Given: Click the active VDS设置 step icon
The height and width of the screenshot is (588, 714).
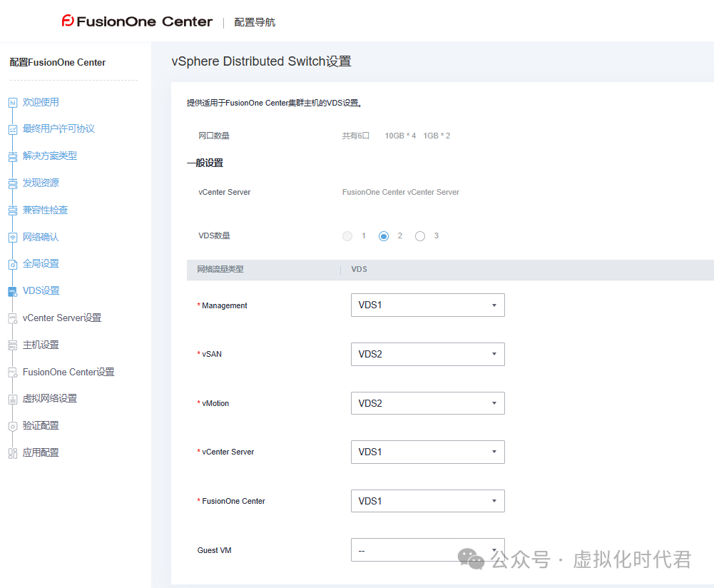Looking at the screenshot, I should [x=13, y=291].
